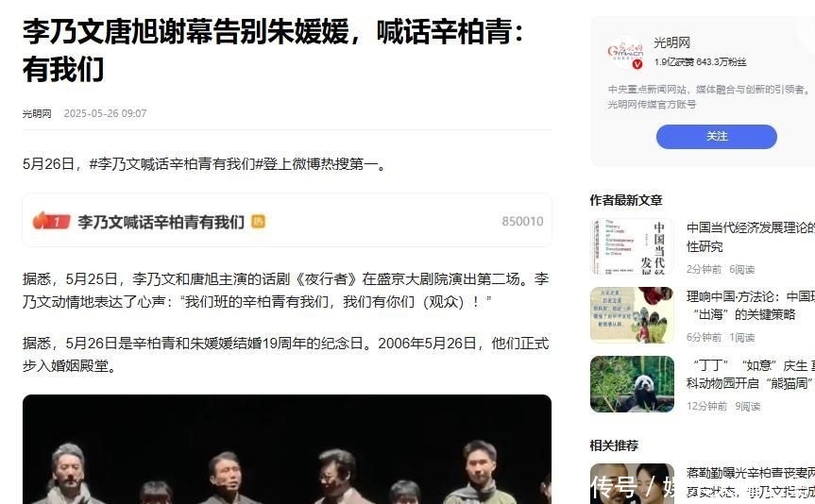Open the 理响中国·方法论 article title
Image resolution: width=815 pixels, height=504 pixels.
pyautogui.click(x=751, y=306)
